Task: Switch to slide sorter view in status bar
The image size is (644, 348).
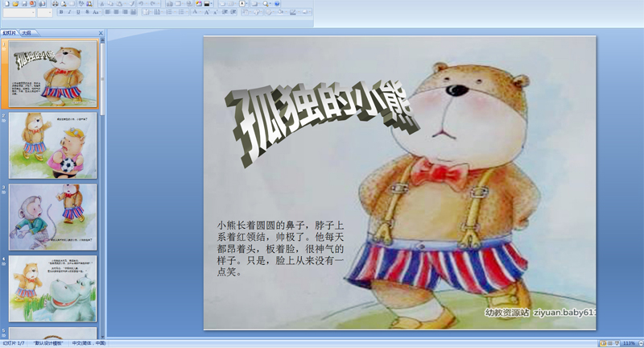Action: [610, 343]
